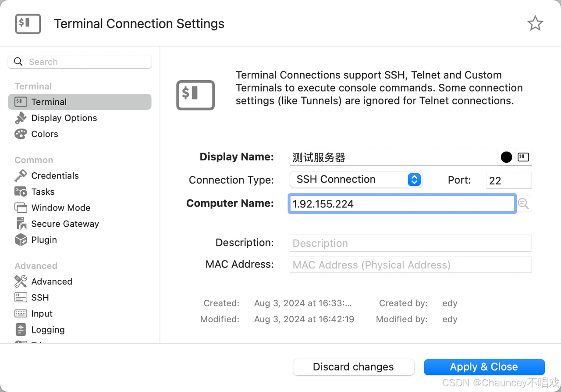Click the Plugin box icon
Screen dimensions: 561x392
tap(21, 240)
